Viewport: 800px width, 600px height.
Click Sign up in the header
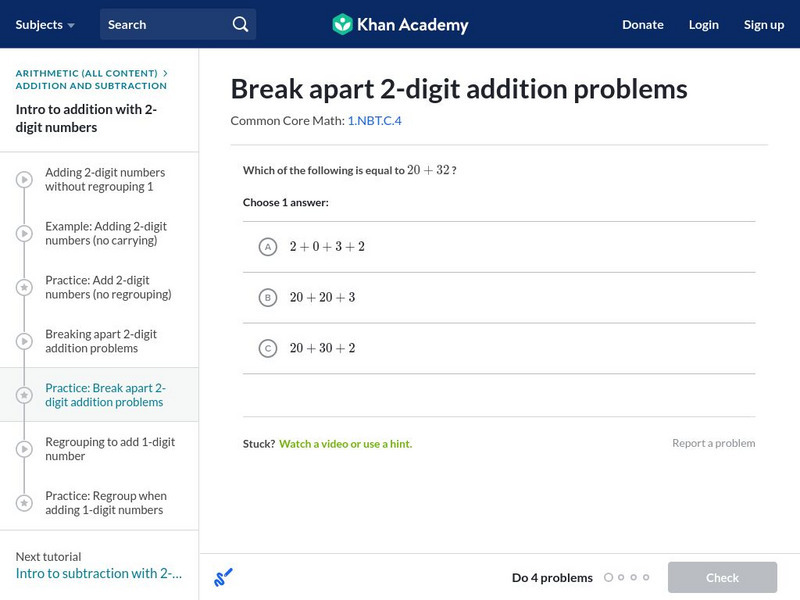tap(763, 24)
